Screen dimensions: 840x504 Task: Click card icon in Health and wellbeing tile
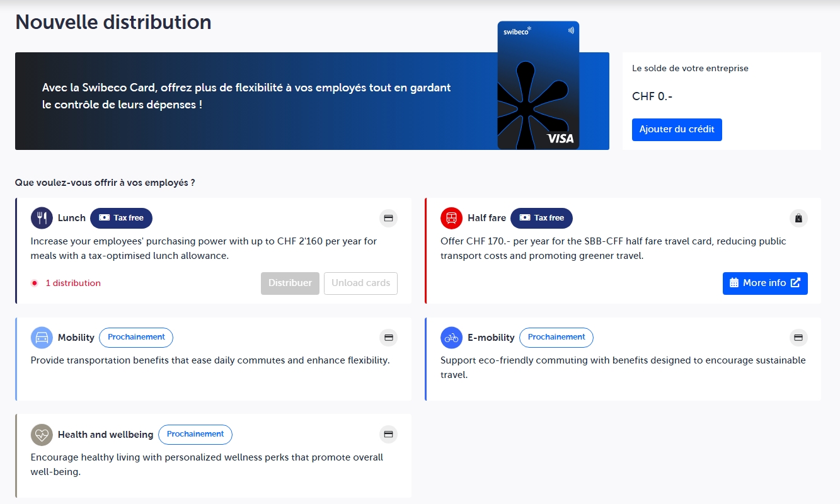point(389,434)
